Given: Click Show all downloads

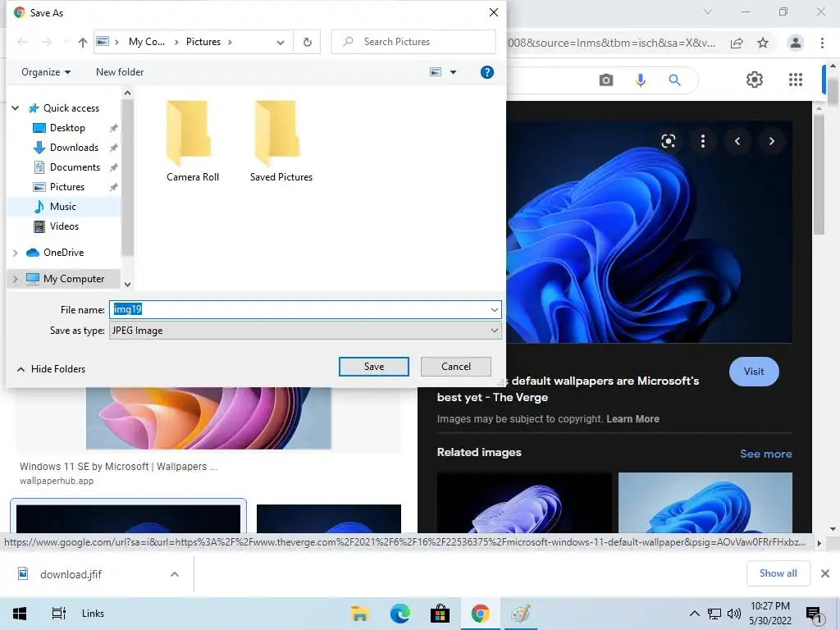Looking at the screenshot, I should pos(778,573).
